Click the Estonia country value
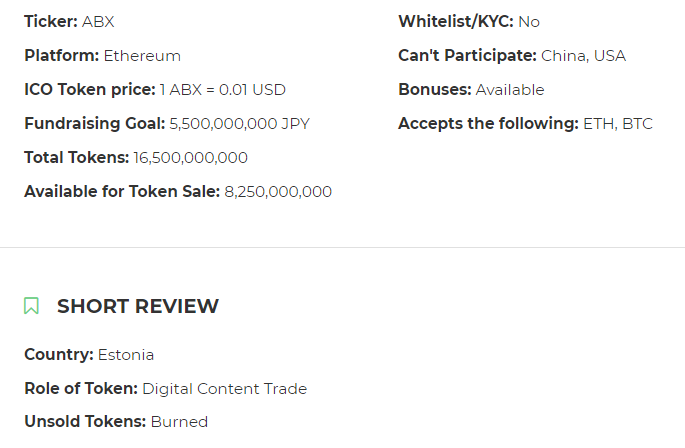This screenshot has width=685, height=448. pyautogui.click(x=126, y=354)
